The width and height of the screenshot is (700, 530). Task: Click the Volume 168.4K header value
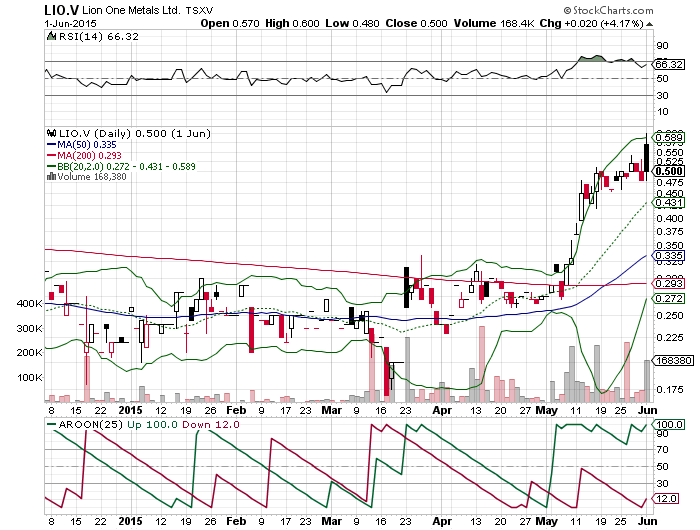(493, 23)
